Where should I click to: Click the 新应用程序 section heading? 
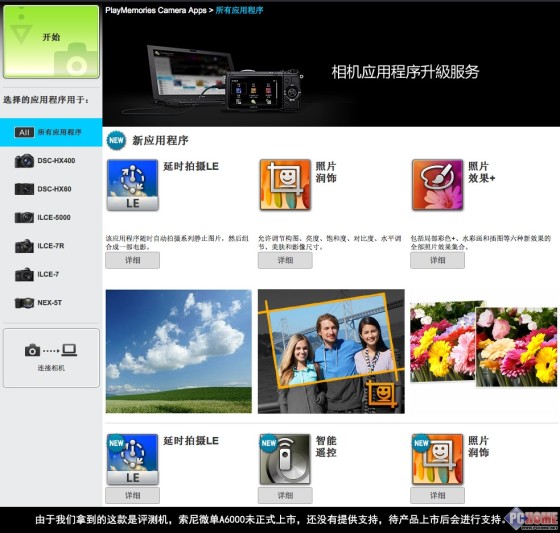[160, 140]
